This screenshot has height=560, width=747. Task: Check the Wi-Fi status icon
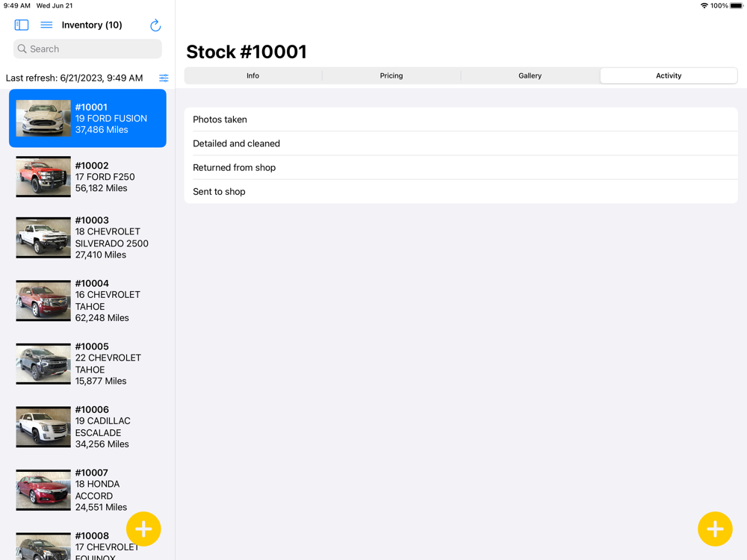pos(704,6)
